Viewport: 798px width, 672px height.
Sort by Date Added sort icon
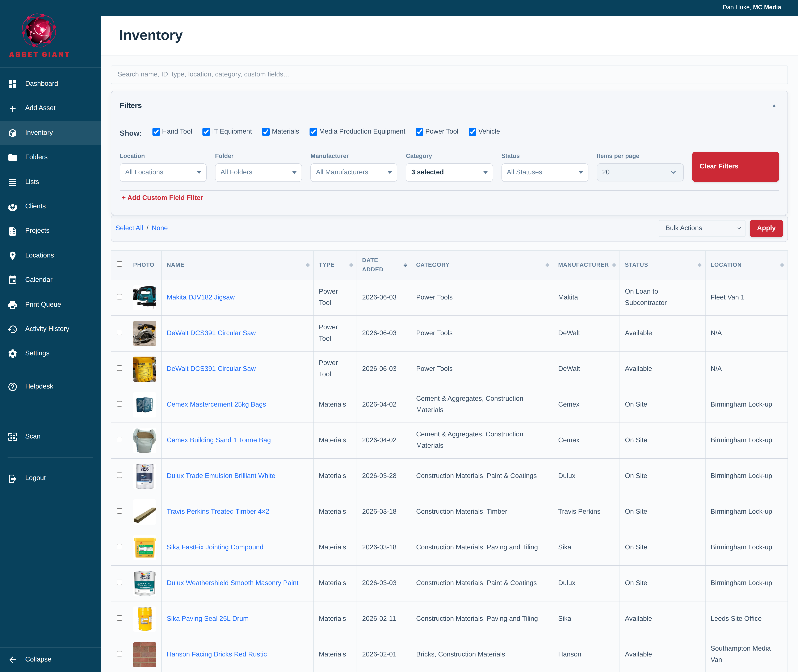tap(405, 265)
